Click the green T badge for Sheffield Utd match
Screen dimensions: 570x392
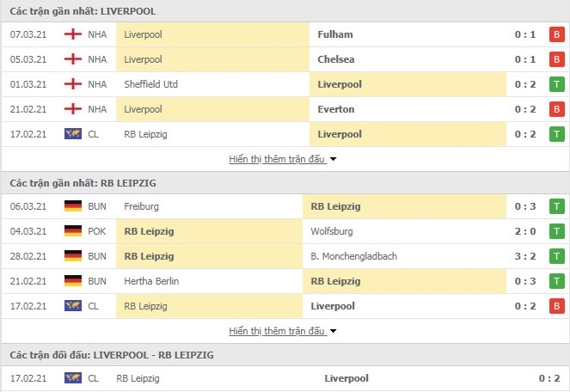coord(556,84)
